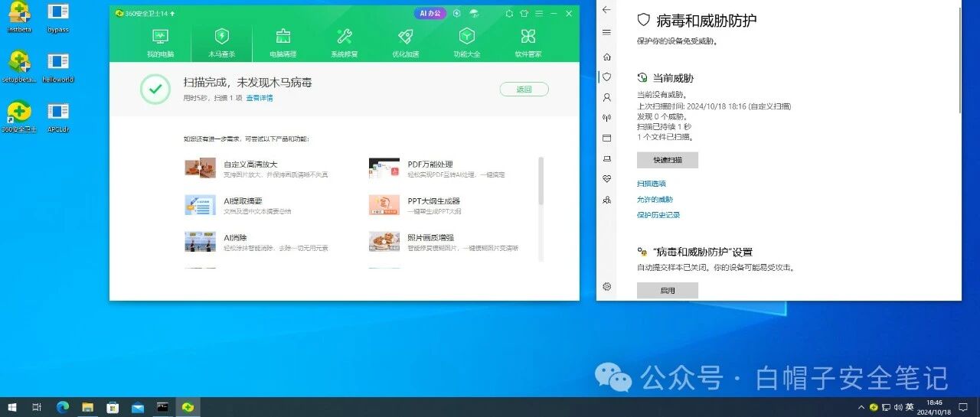The height and width of the screenshot is (417, 980).
Task: Open Mail app from taskbar
Action: (x=138, y=407)
